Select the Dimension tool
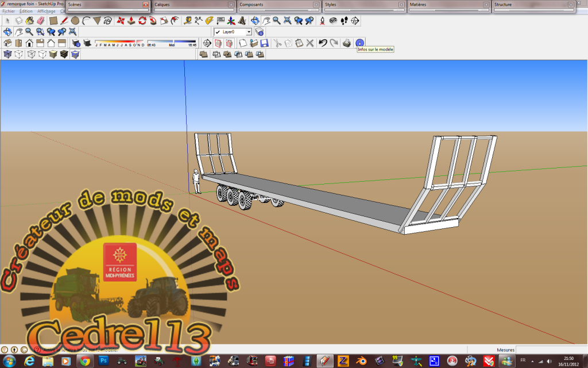This screenshot has height=368, width=588. [x=198, y=21]
